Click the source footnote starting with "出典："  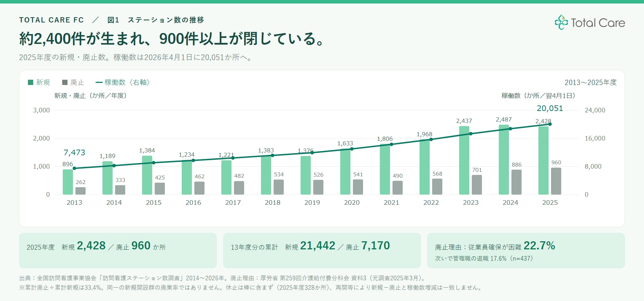point(223,278)
